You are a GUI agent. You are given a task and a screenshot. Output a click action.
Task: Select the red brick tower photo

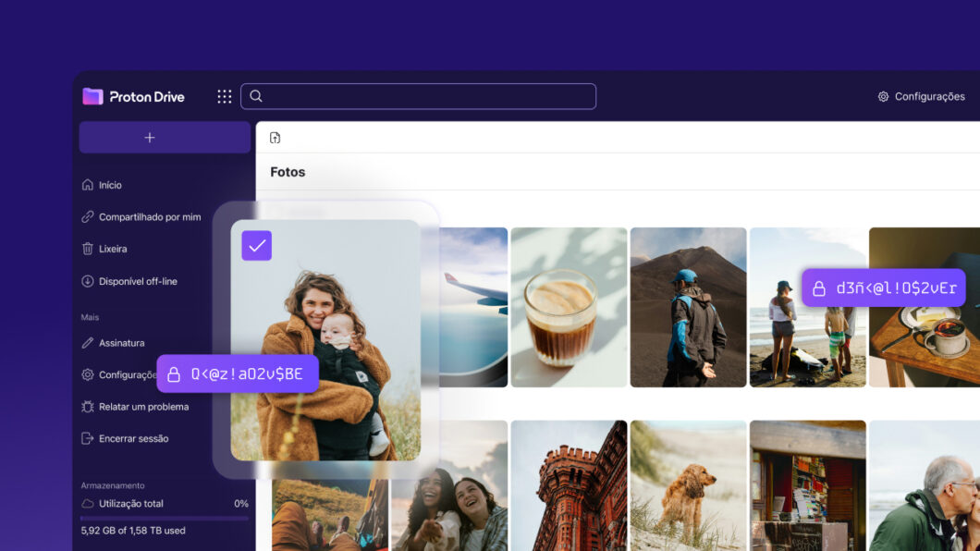pos(569,485)
